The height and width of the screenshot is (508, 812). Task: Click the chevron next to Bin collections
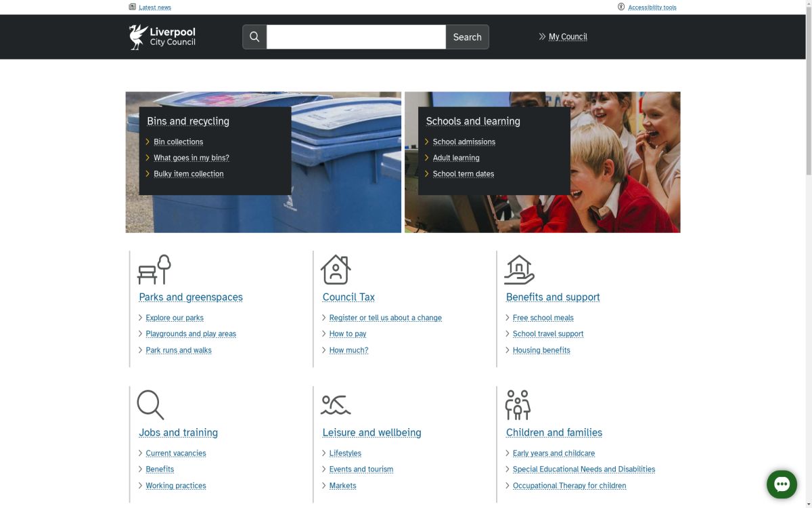[148, 142]
